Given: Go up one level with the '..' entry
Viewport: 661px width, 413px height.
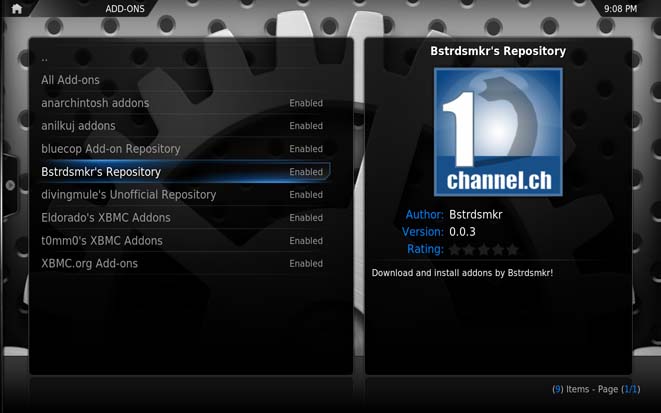Looking at the screenshot, I should (x=185, y=57).
